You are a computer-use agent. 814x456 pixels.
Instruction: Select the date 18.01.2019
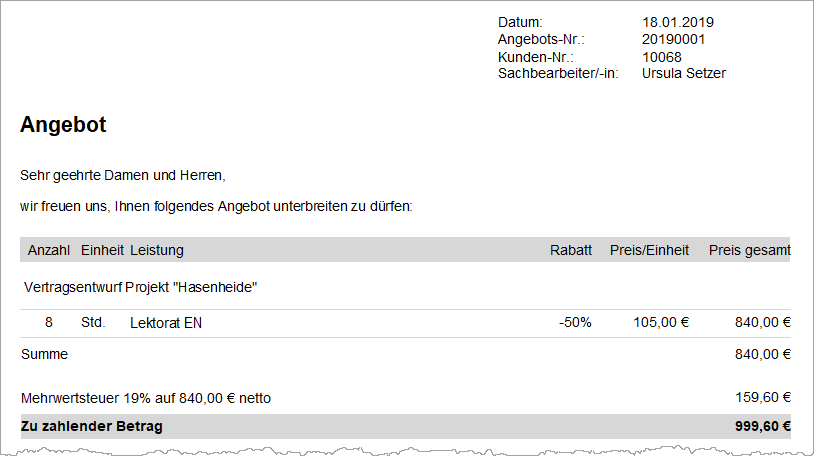coord(677,22)
